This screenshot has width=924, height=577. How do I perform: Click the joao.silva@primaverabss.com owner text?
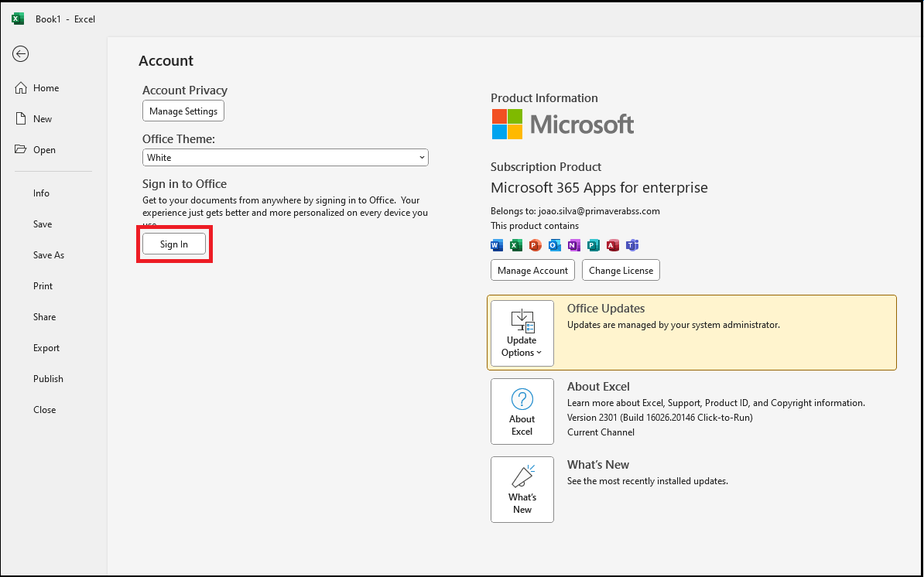(x=599, y=211)
